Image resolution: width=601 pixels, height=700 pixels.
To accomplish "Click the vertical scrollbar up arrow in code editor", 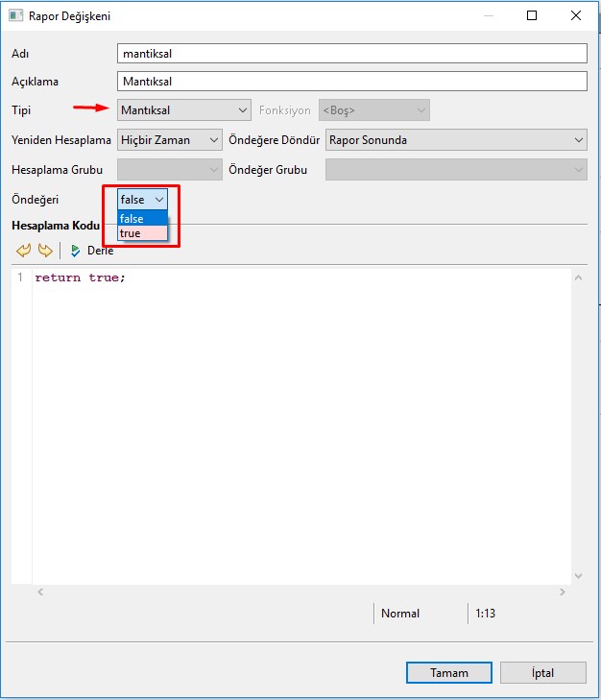I will (578, 278).
